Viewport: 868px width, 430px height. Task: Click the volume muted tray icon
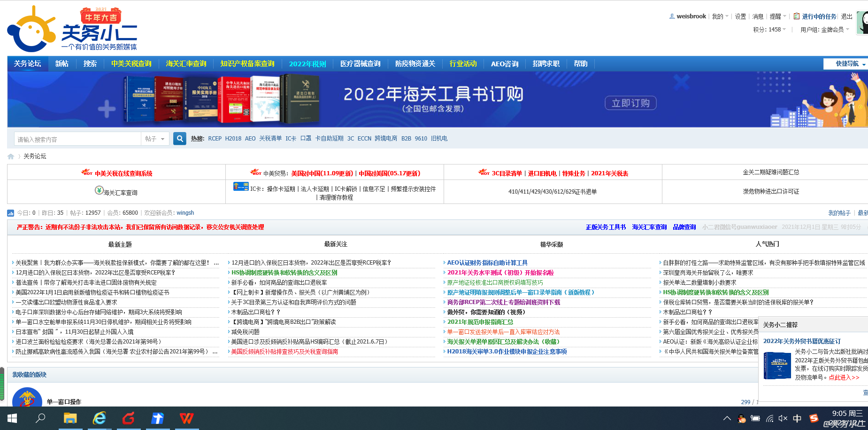783,418
